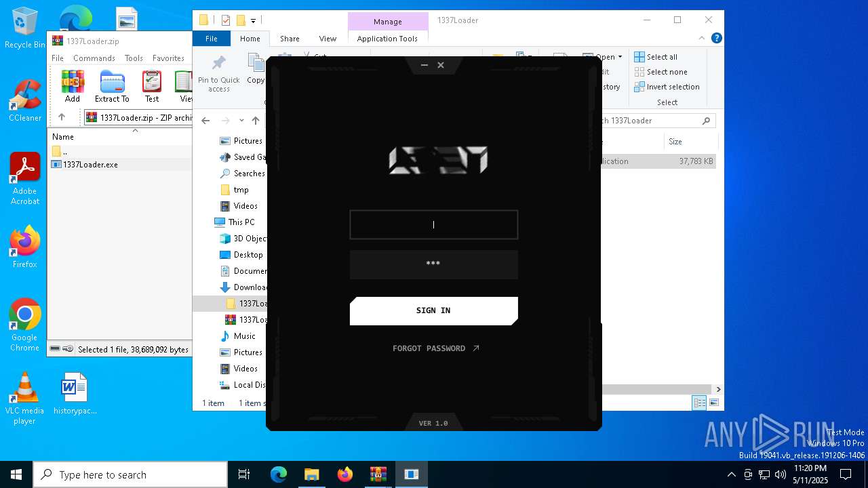This screenshot has height=488, width=868.
Task: Switch Explorer to large icons view
Action: click(x=713, y=403)
